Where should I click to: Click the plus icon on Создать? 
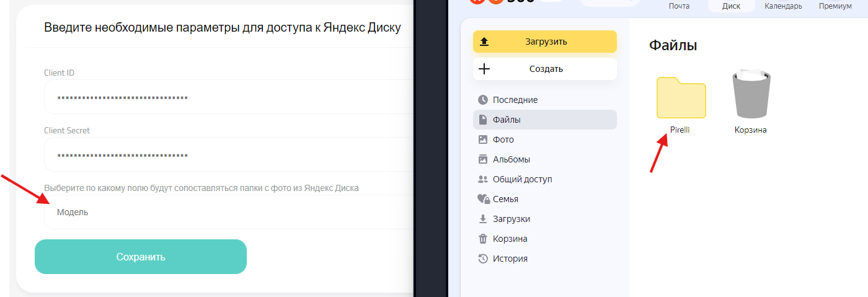click(x=485, y=69)
